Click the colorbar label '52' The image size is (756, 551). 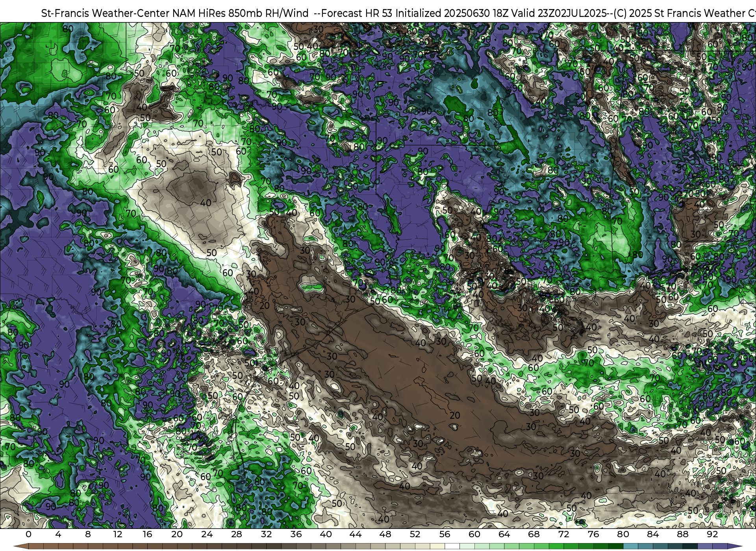coord(415,534)
